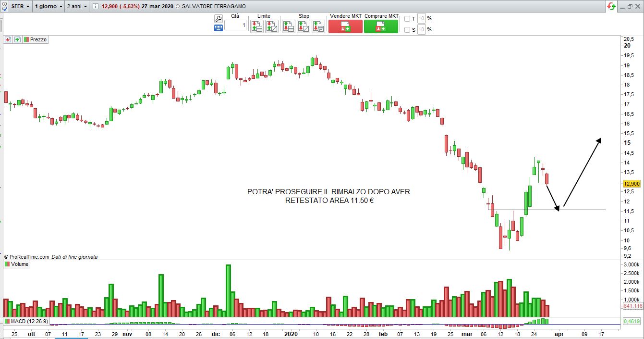The width and height of the screenshot is (644, 339).
Task: Click the first Stop order icon
Action: tap(289, 26)
